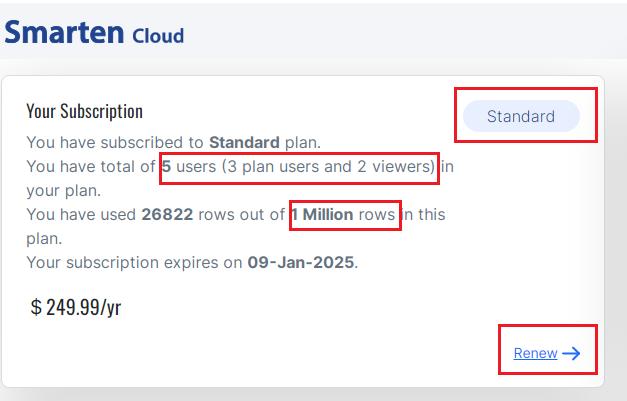
Task: Click the Cloud word in the logo
Action: coord(158,36)
